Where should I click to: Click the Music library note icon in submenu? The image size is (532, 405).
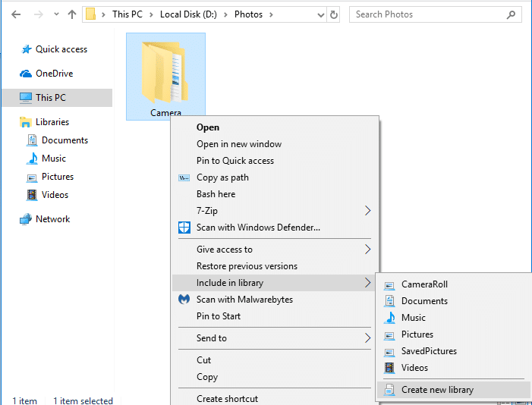click(x=389, y=318)
